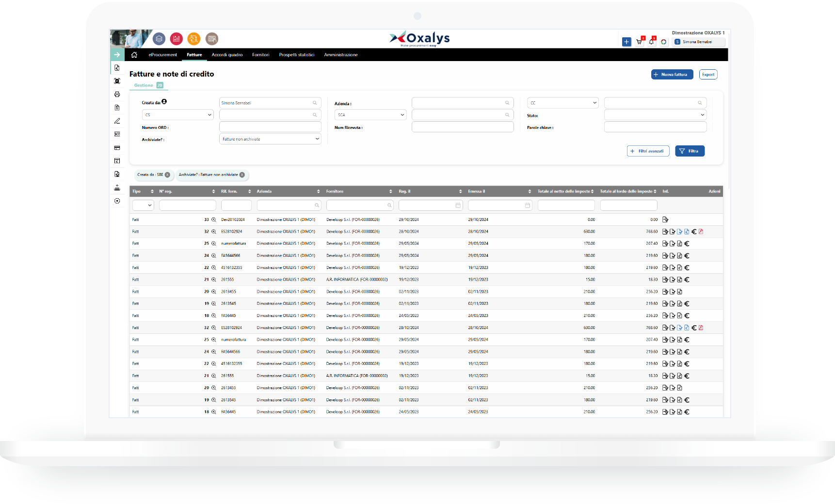Viewport: 835px width, 504px height.
Task: Open the euro list lines sidebar icon
Action: tap(117, 134)
